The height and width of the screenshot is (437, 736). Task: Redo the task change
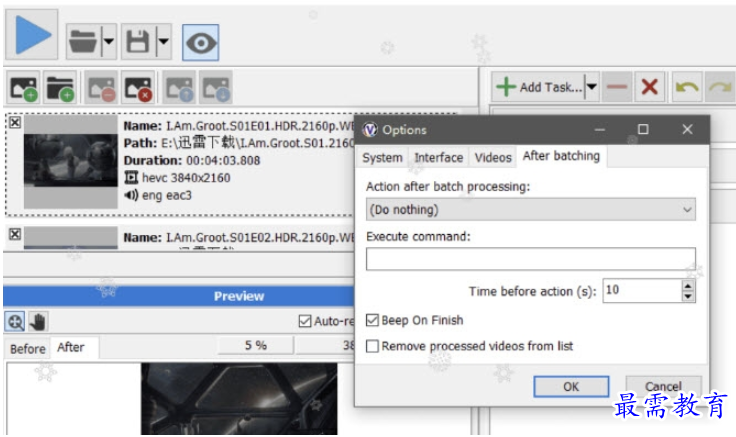point(720,87)
